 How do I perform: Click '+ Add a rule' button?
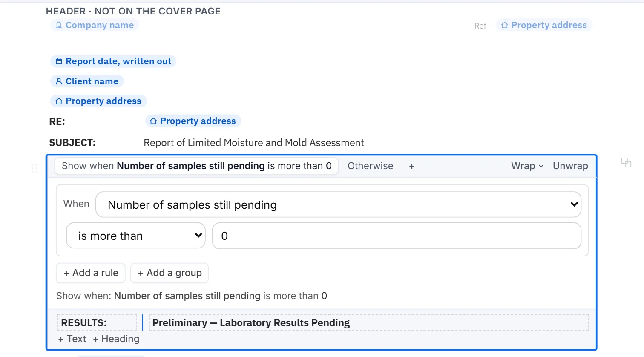click(x=91, y=273)
